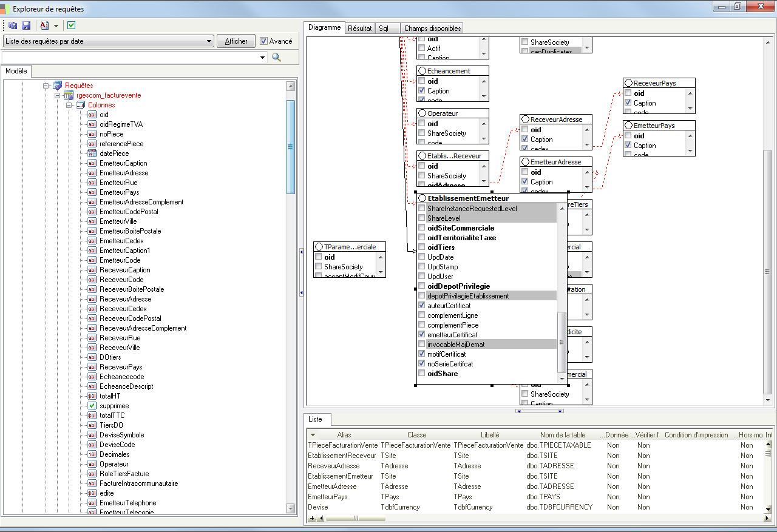Image resolution: width=777 pixels, height=532 pixels.
Task: Open the Champs disponibles tab
Action: pyautogui.click(x=433, y=29)
